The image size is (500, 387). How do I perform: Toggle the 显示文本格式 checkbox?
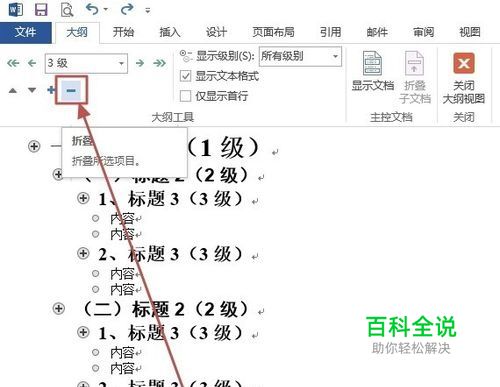[x=185, y=76]
